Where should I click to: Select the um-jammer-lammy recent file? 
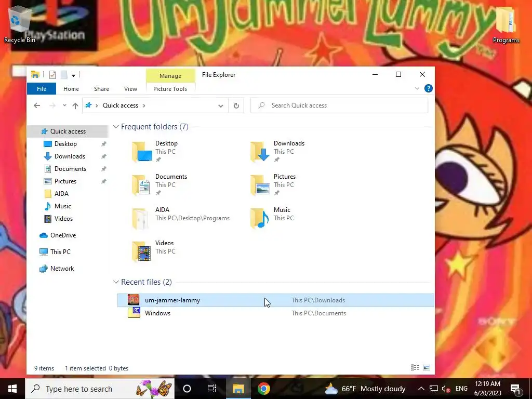tap(275, 300)
